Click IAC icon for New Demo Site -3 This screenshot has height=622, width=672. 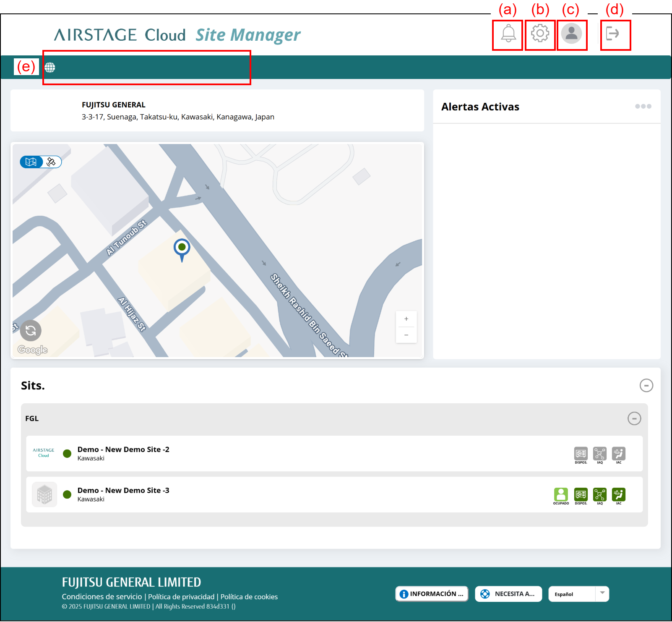coord(619,494)
